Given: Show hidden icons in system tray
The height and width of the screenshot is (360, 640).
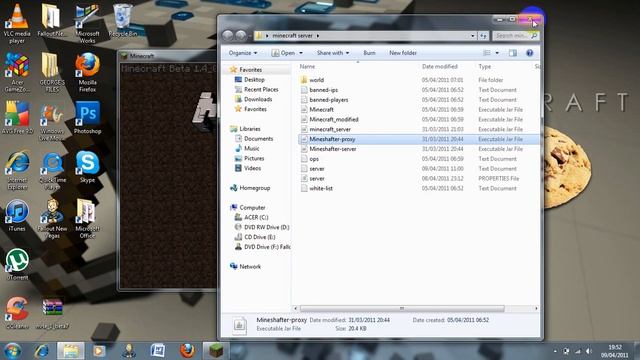Looking at the screenshot, I should pos(555,351).
